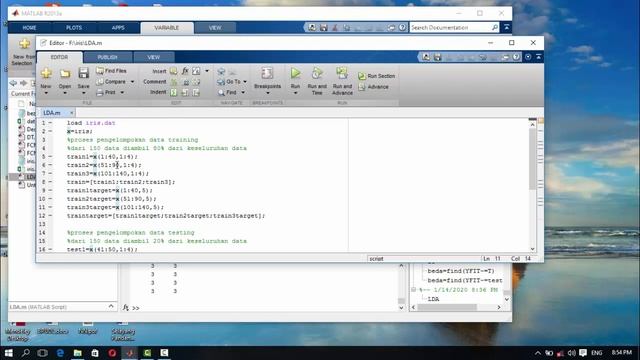This screenshot has width=640, height=360.
Task: Click the smart indent icon next to Indent
Action: point(174,92)
